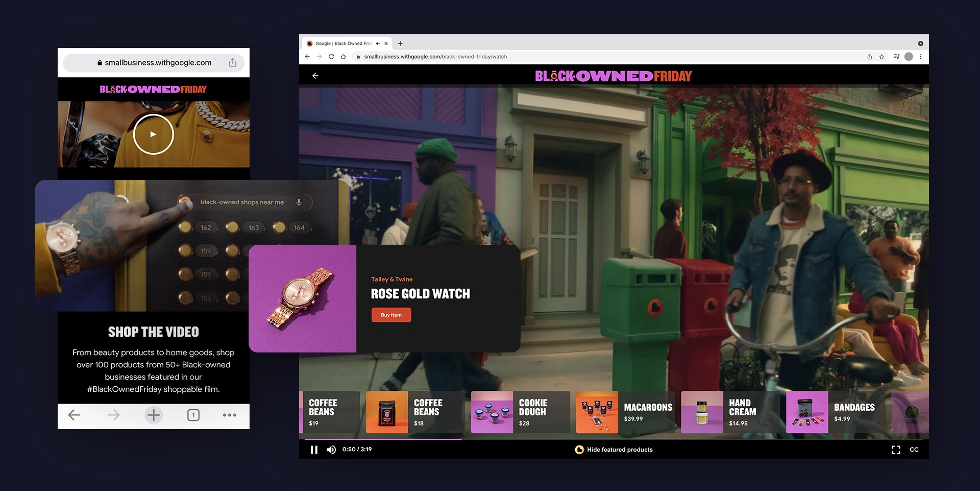Mute the video with the speaker icon
This screenshot has height=491, width=980.
[x=331, y=450]
